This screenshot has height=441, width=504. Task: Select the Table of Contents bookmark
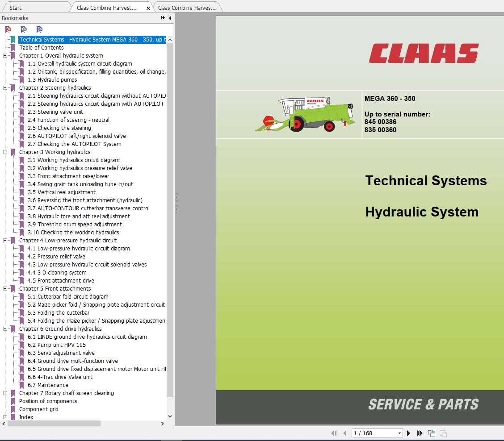(x=42, y=47)
